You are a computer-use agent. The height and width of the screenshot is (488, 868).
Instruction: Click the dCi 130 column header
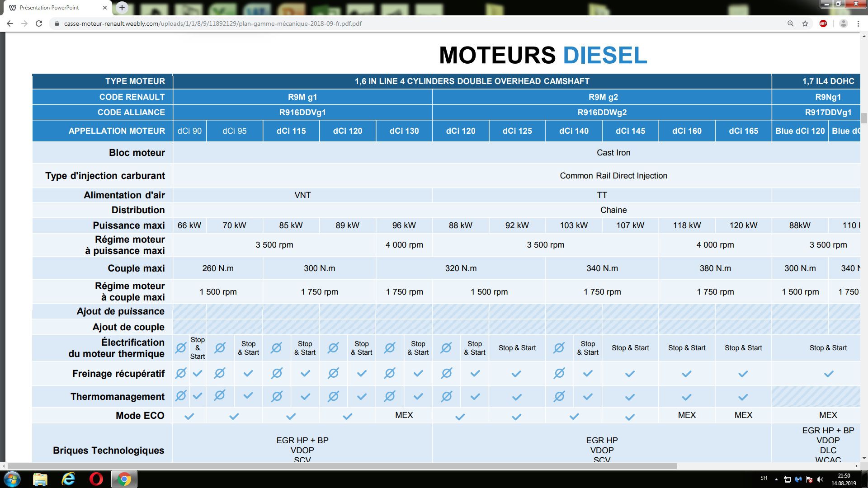coord(404,131)
